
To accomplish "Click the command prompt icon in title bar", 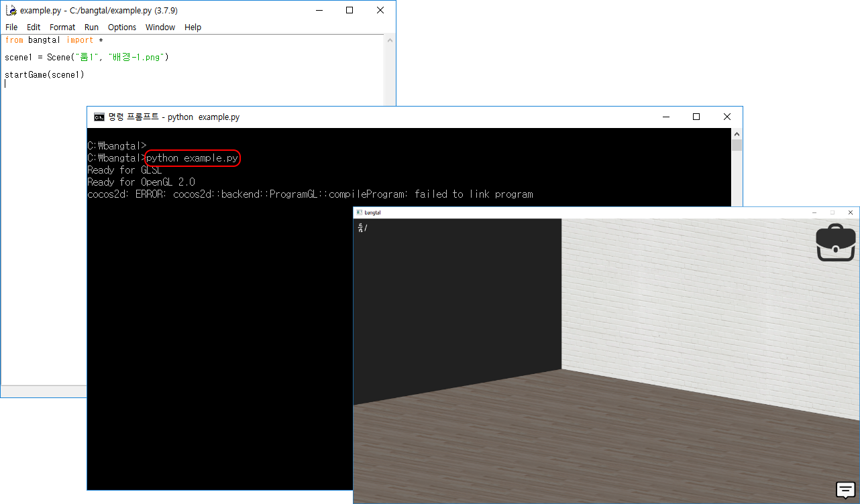I will pyautogui.click(x=99, y=117).
